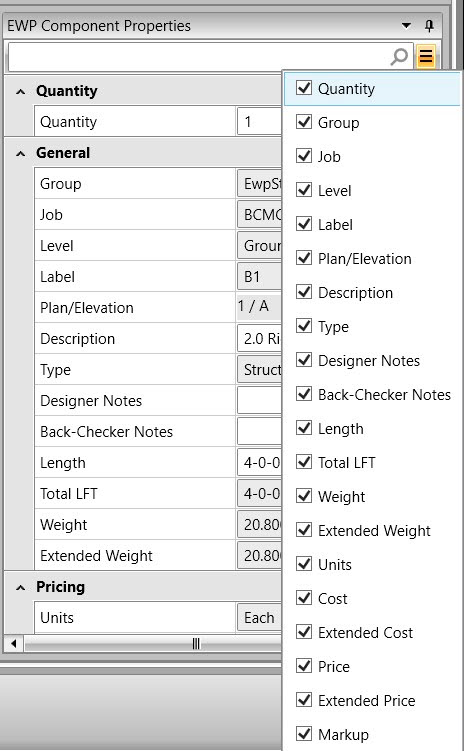Click the Quantity value field
Screen dimensions: 464x751
(259, 122)
